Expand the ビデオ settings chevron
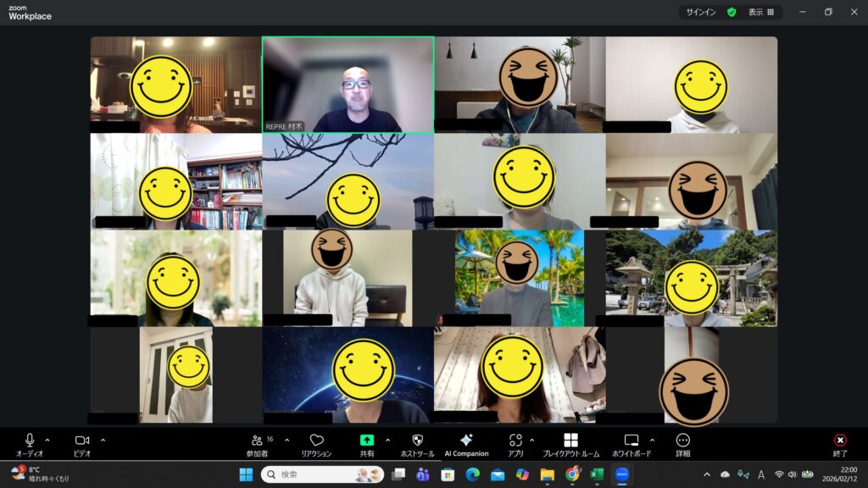 click(x=103, y=440)
